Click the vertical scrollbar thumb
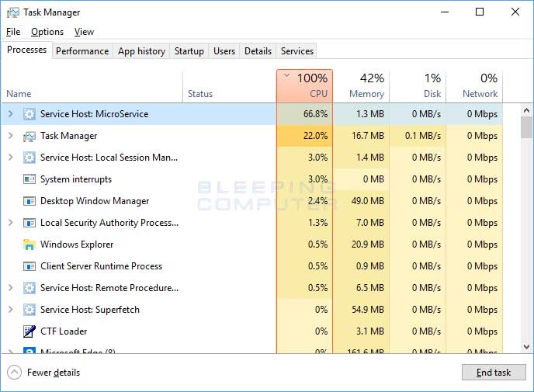This screenshot has height=392, width=534. coord(526,127)
